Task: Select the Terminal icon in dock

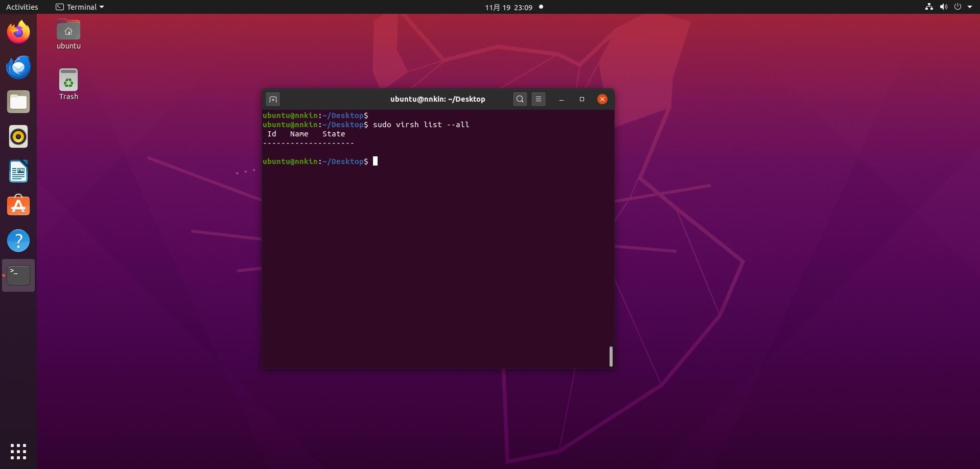Action: 18,275
